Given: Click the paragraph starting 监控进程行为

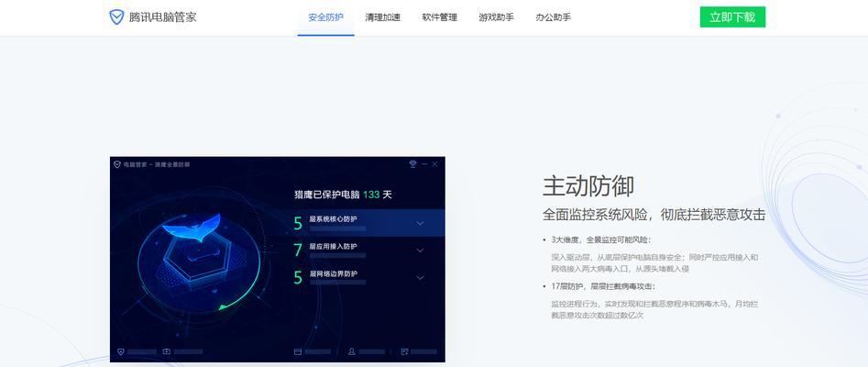Looking at the screenshot, I should (x=654, y=309).
